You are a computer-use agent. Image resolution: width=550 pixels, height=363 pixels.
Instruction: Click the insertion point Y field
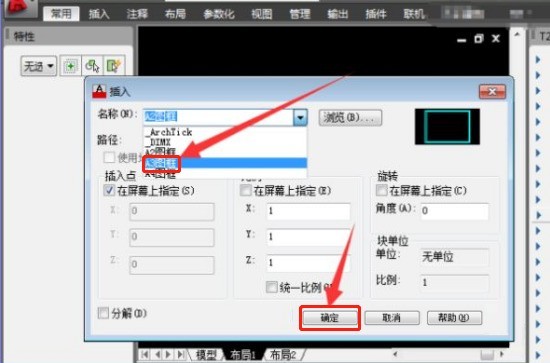172,237
